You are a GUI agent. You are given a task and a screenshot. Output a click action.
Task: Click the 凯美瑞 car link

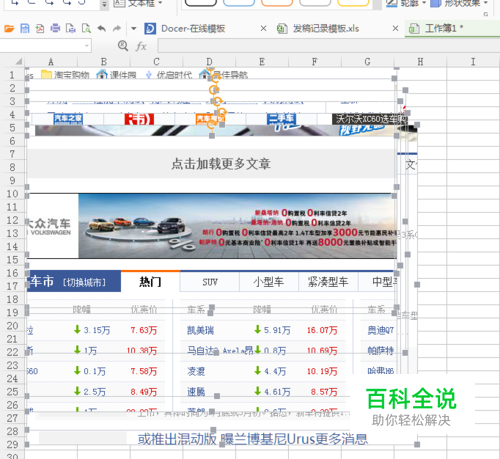pos(200,330)
